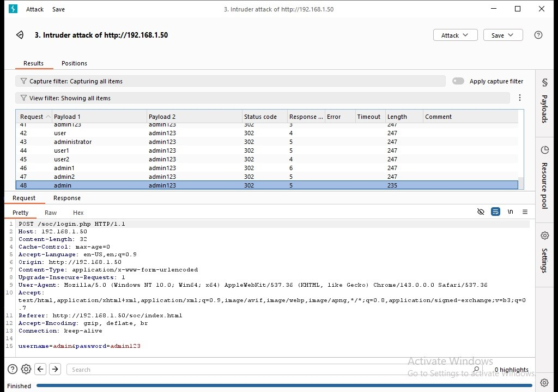
Task: Switch to the Results tab
Action: tap(33, 63)
